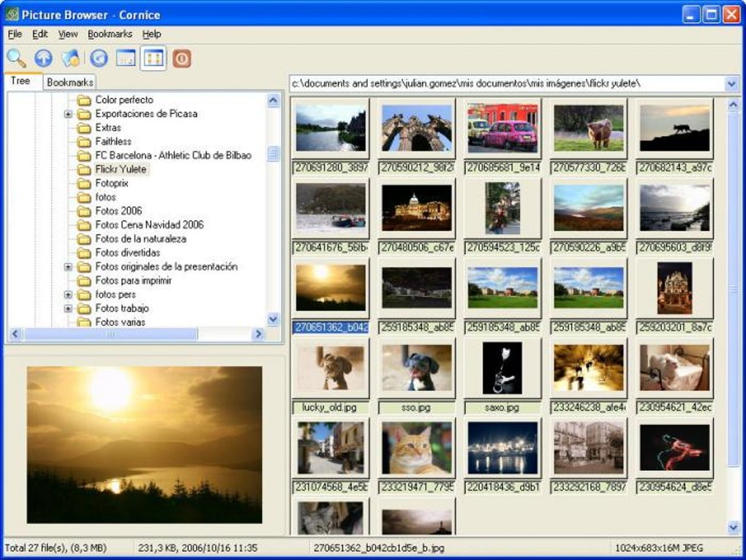Image resolution: width=746 pixels, height=560 pixels.
Task: Click the tree horizontal scroll right arrow
Action: pyautogui.click(x=258, y=334)
